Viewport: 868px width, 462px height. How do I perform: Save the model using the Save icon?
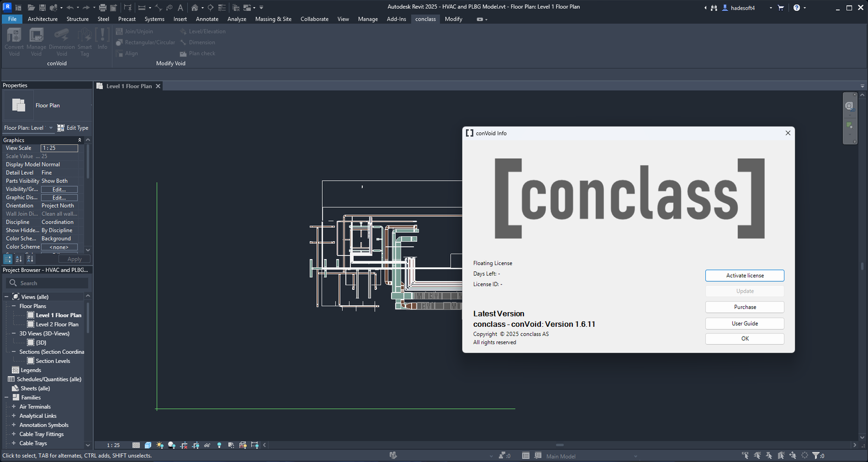pos(42,8)
